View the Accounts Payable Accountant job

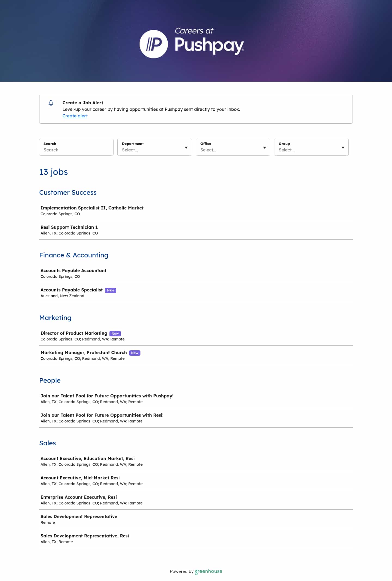(x=73, y=270)
